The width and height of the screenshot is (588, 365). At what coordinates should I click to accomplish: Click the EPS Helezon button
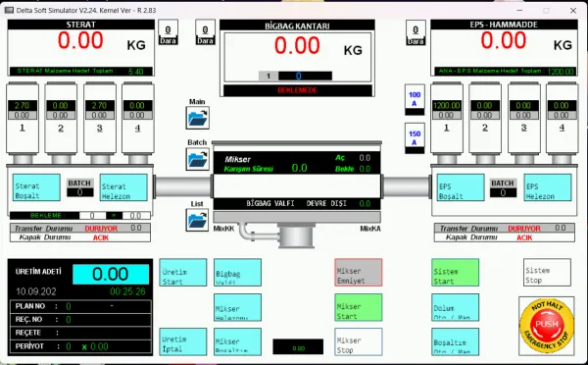coord(548,187)
